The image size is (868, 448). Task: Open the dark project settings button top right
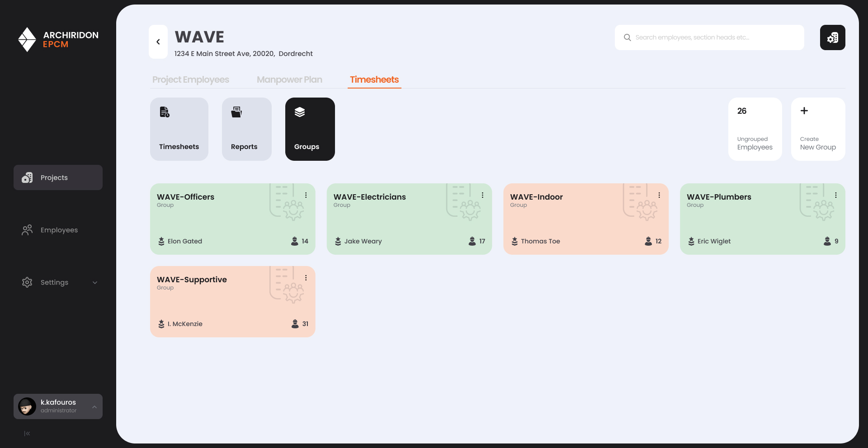click(x=833, y=37)
